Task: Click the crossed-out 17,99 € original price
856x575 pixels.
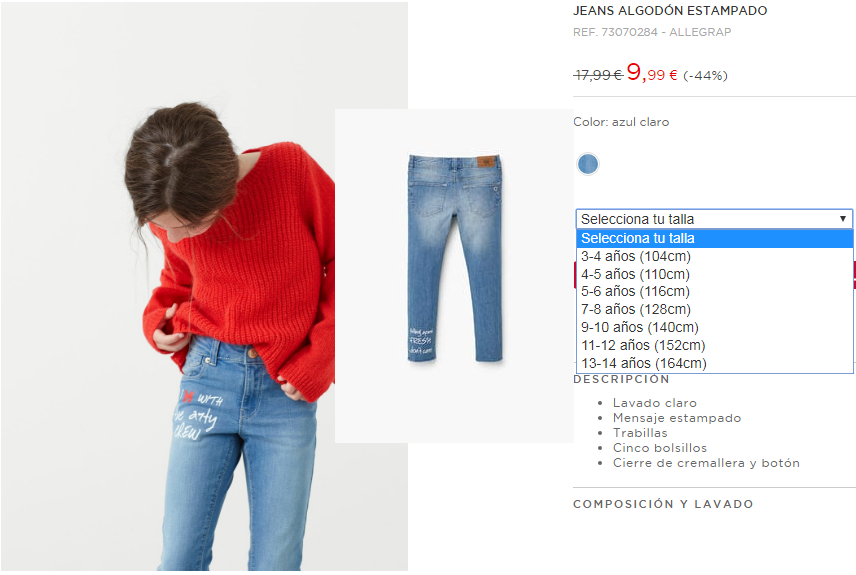Action: point(598,75)
